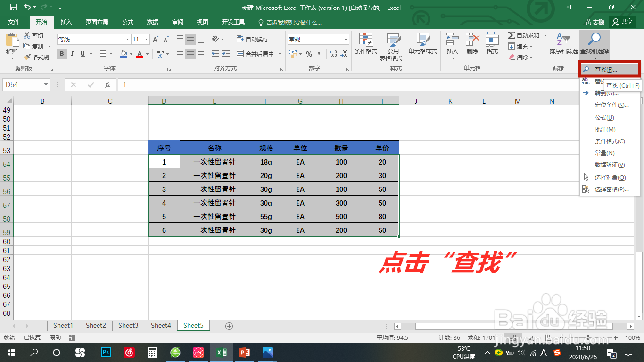
Task: Add a new worksheet with the plus button
Action: tap(229, 325)
